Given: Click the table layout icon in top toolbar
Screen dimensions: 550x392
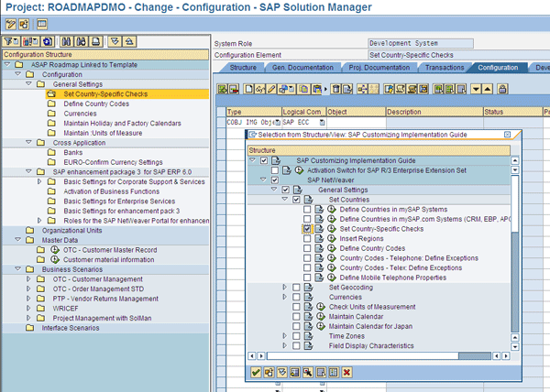Looking at the screenshot, I should click(x=42, y=24).
